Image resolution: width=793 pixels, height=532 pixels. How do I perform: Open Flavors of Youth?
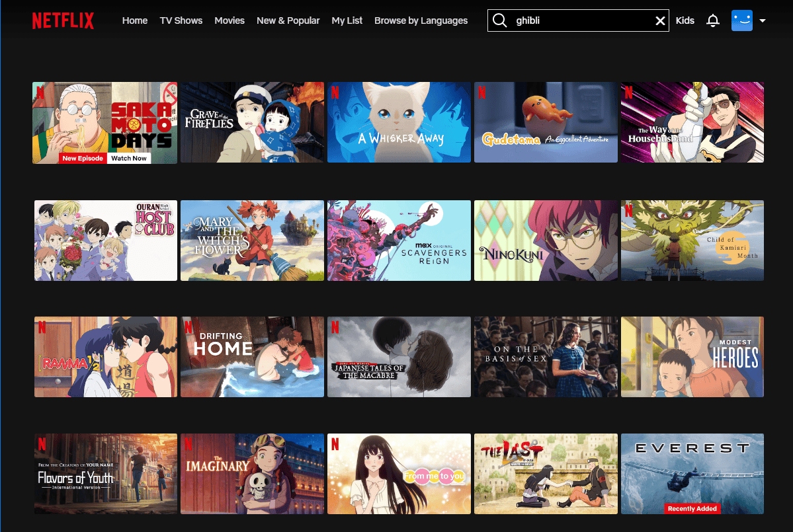tap(106, 474)
